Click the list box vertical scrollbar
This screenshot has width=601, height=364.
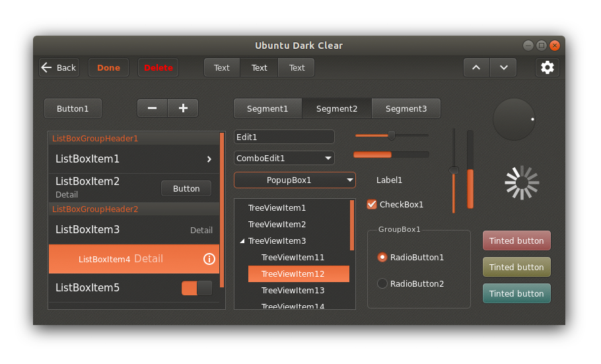(221, 210)
